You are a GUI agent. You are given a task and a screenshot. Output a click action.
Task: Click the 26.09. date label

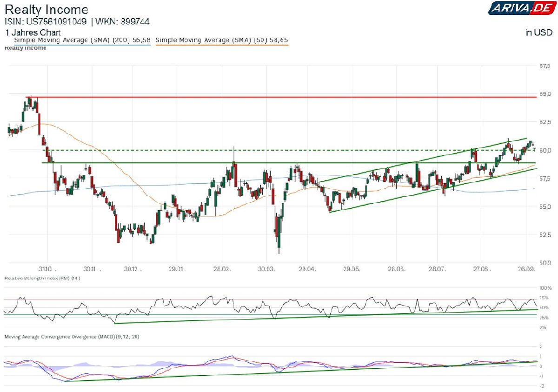[x=526, y=269]
